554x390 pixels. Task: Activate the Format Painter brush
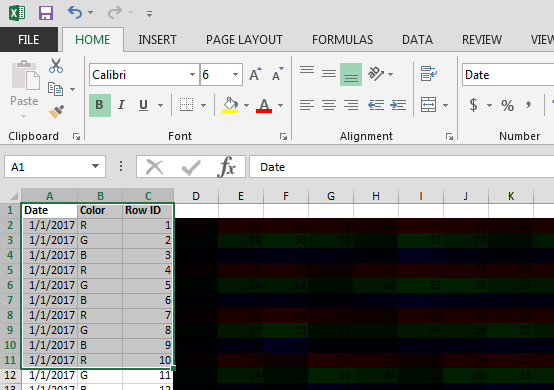coord(56,112)
